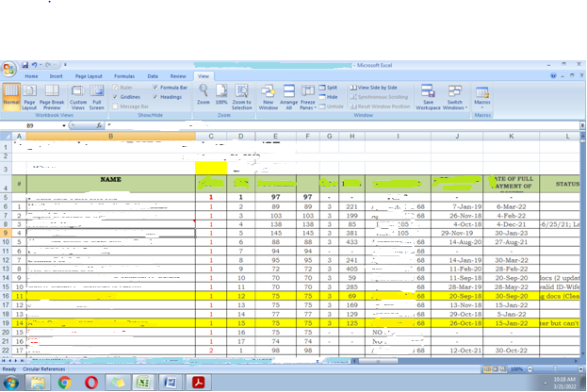Image resolution: width=587 pixels, height=392 pixels.
Task: Click Save Workspace icon
Action: [x=428, y=97]
